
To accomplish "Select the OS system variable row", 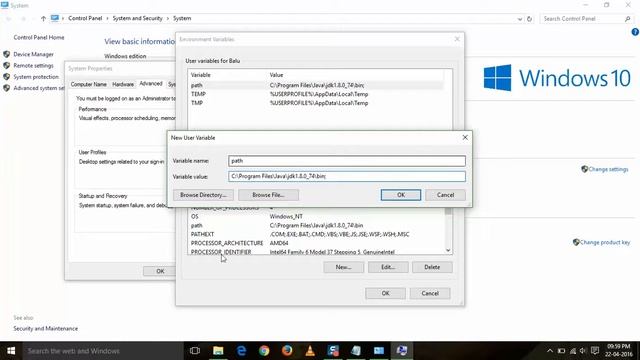I will tap(316, 217).
